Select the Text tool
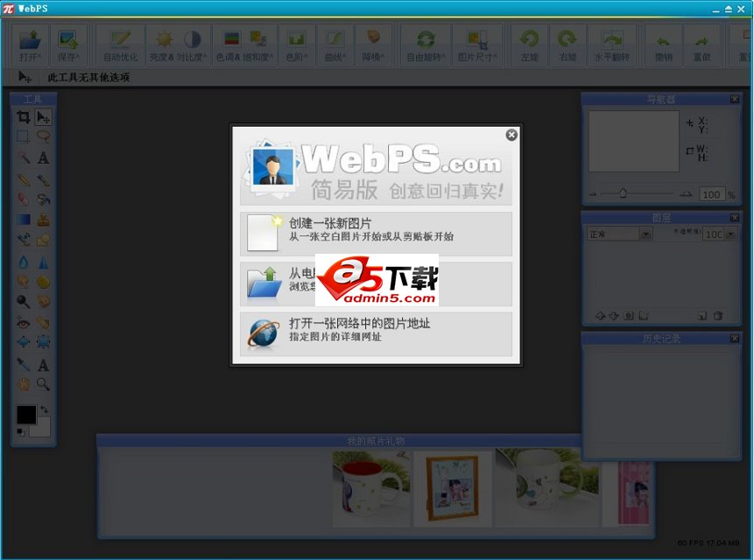 [42, 159]
